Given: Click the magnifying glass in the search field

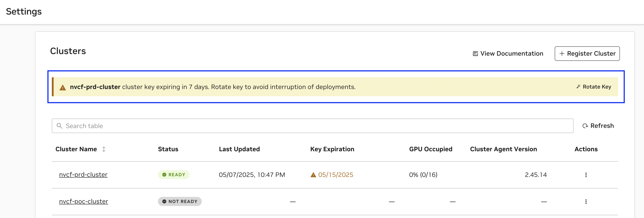Looking at the screenshot, I should pyautogui.click(x=60, y=126).
